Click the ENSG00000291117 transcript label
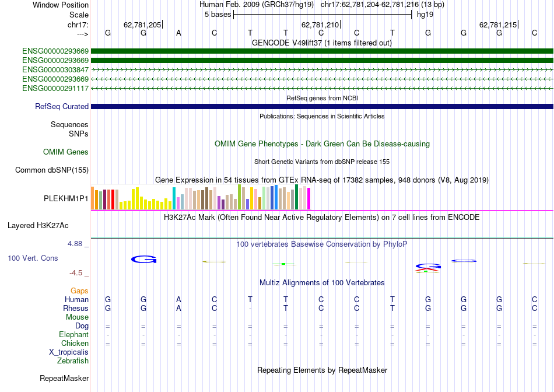Image resolution: width=554 pixels, height=392 pixels. coord(55,88)
